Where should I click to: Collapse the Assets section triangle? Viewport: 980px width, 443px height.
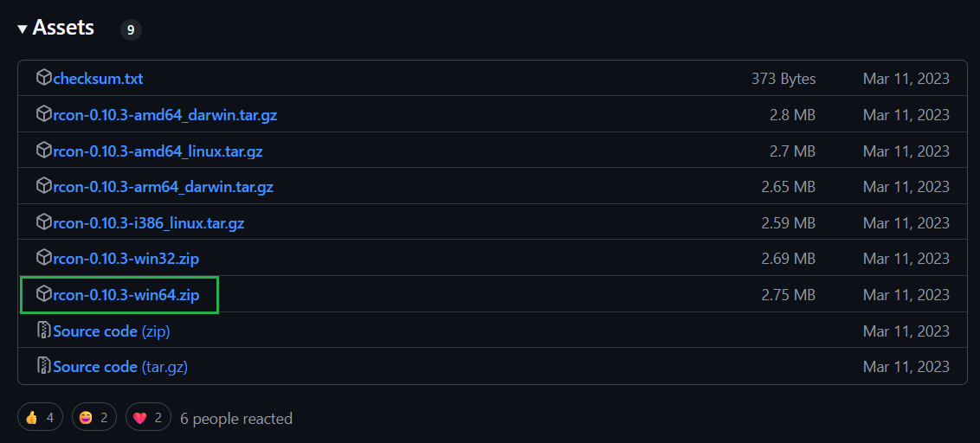coord(23,29)
